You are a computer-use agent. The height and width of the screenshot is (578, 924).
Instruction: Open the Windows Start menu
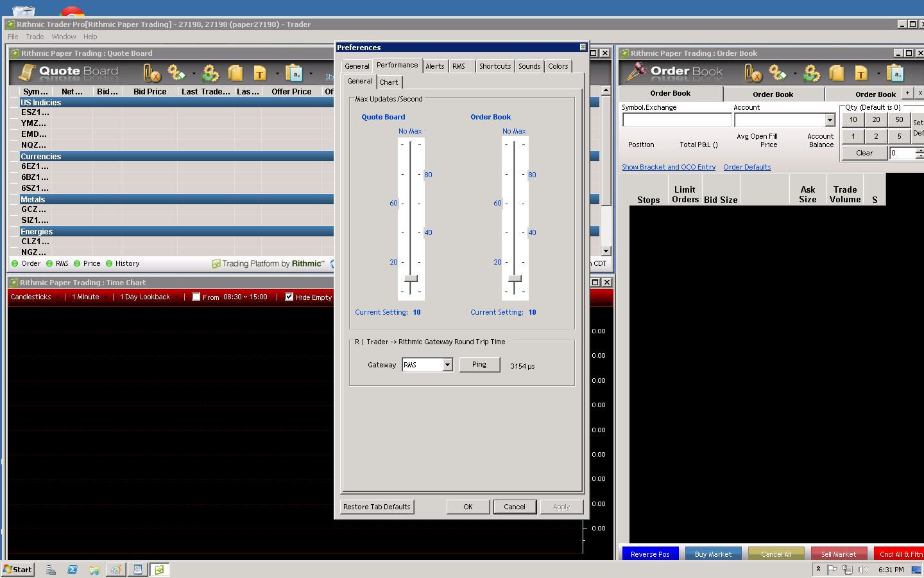coord(17,570)
